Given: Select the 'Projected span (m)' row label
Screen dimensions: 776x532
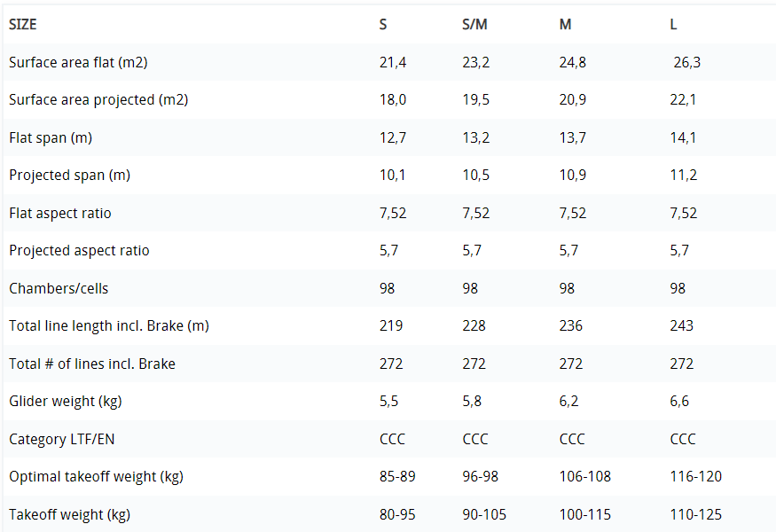Looking at the screenshot, I should pos(69,176).
